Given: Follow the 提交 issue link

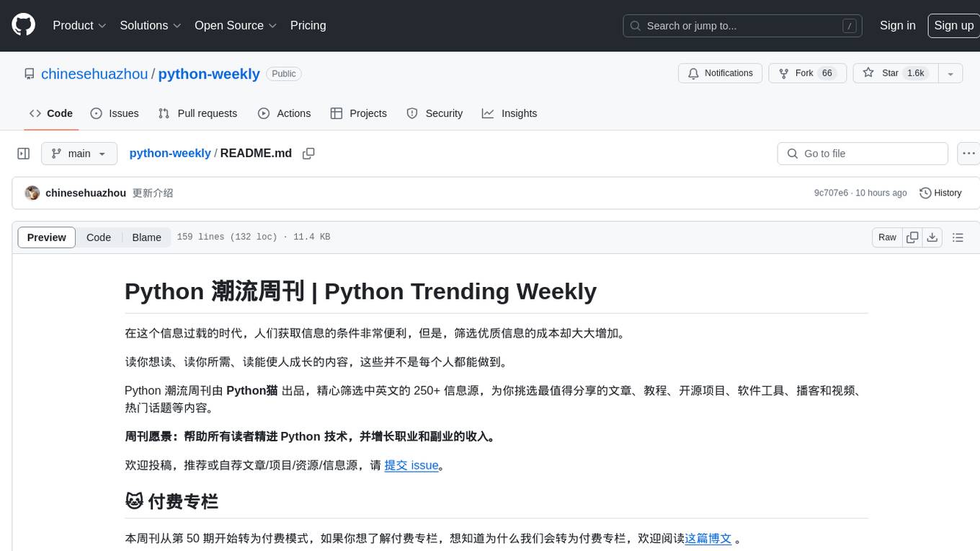Looking at the screenshot, I should [411, 465].
